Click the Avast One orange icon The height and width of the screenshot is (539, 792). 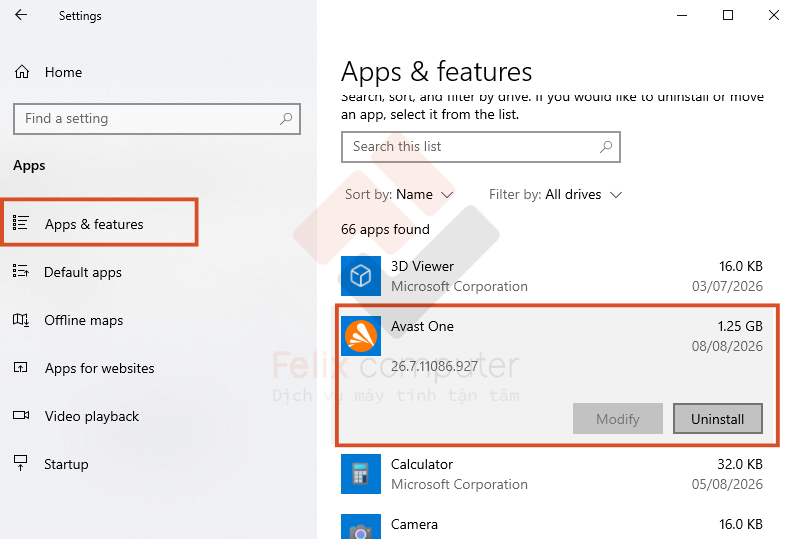pos(361,336)
